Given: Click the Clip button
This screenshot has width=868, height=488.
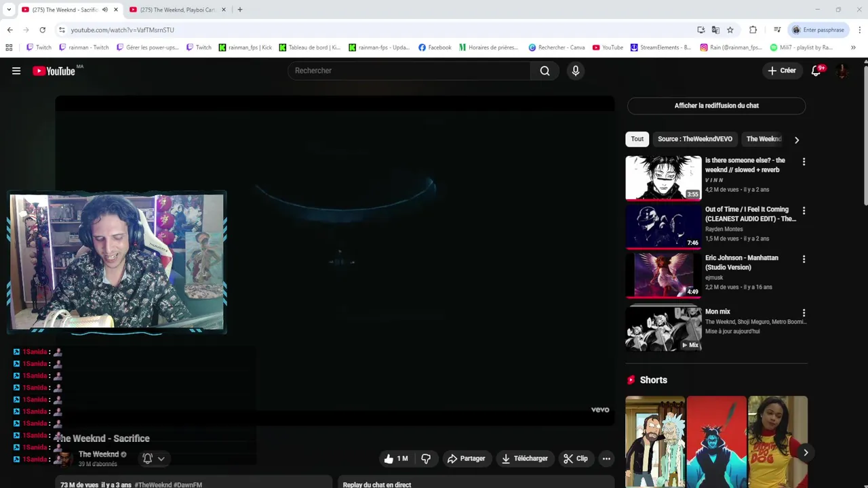Looking at the screenshot, I should pyautogui.click(x=576, y=459).
